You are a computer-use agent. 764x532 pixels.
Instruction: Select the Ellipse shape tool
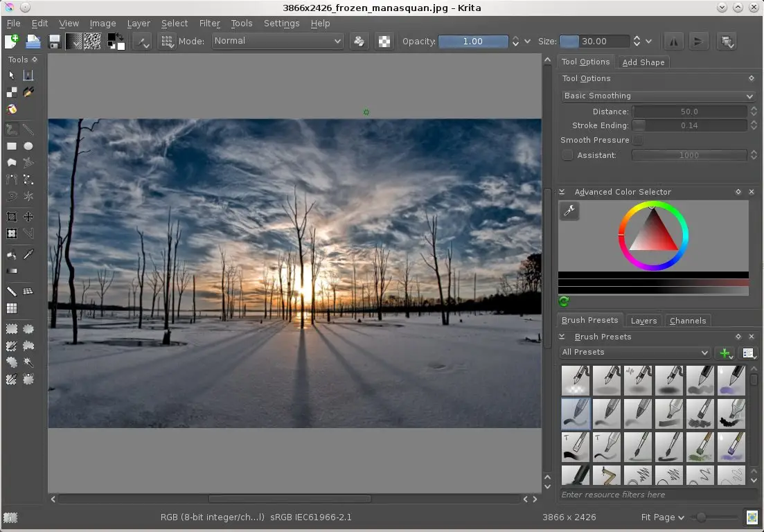[28, 146]
